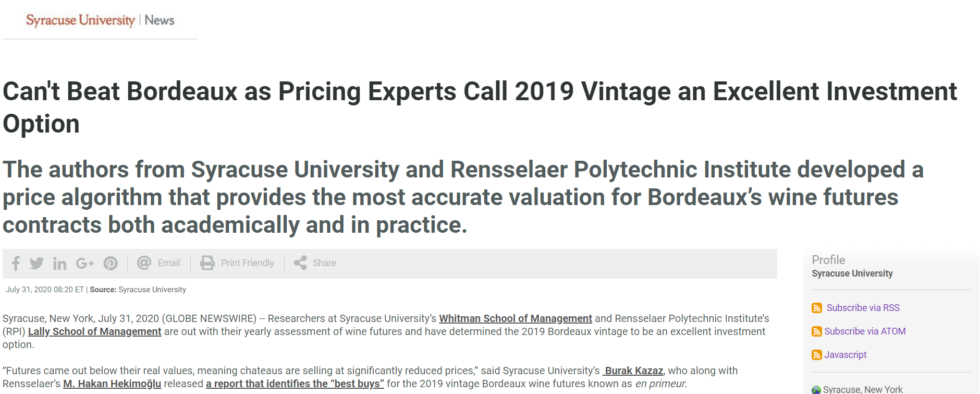Click the Subscribe via ATOM link
Image resolution: width=980 pixels, height=394 pixels.
coord(865,331)
